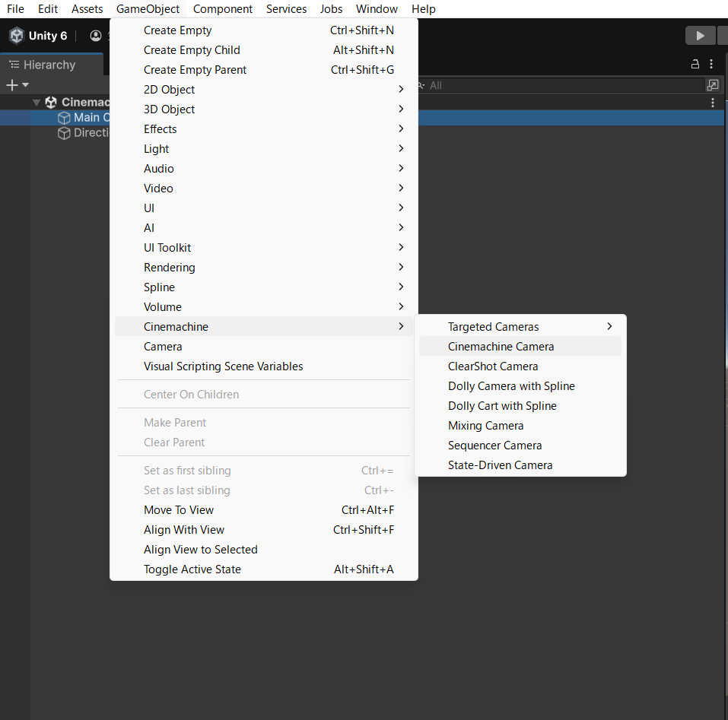The width and height of the screenshot is (728, 720).
Task: Expand the UI submenu
Action: point(264,208)
